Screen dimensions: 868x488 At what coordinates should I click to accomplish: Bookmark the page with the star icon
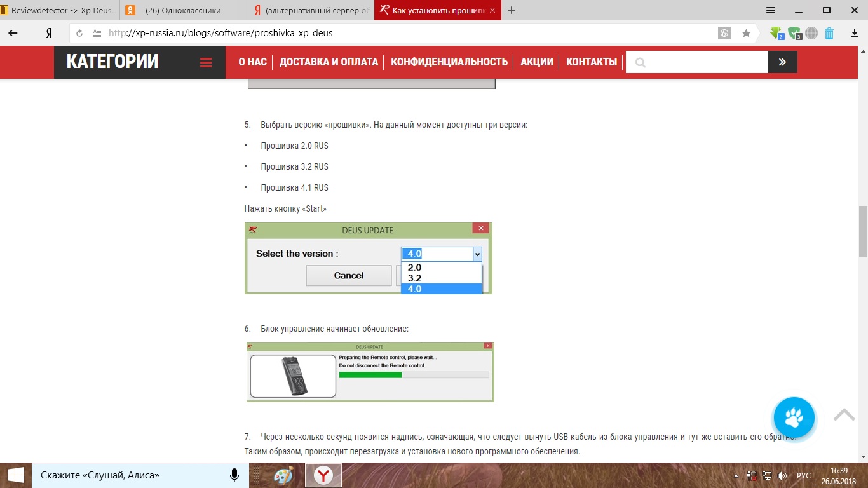[x=746, y=33]
